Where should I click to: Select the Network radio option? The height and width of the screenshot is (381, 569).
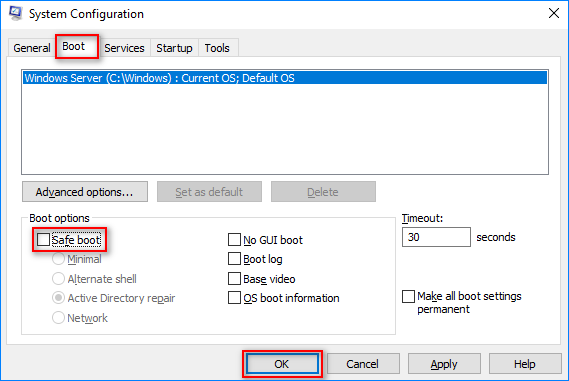click(x=58, y=318)
